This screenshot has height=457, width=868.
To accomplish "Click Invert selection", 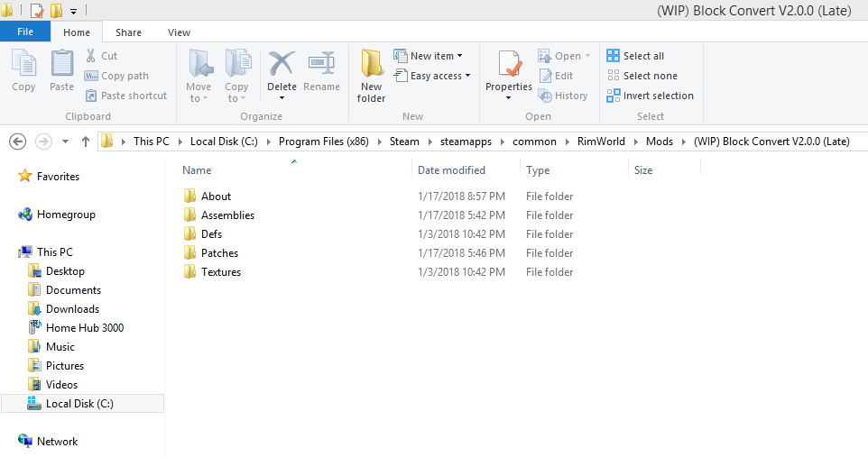I will 650,96.
